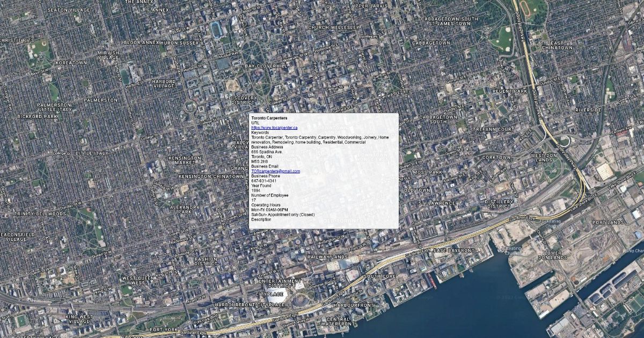The height and width of the screenshot is (338, 644).
Task: Click the 'PORT LANDS' map label
Action: pyautogui.click(x=608, y=222)
